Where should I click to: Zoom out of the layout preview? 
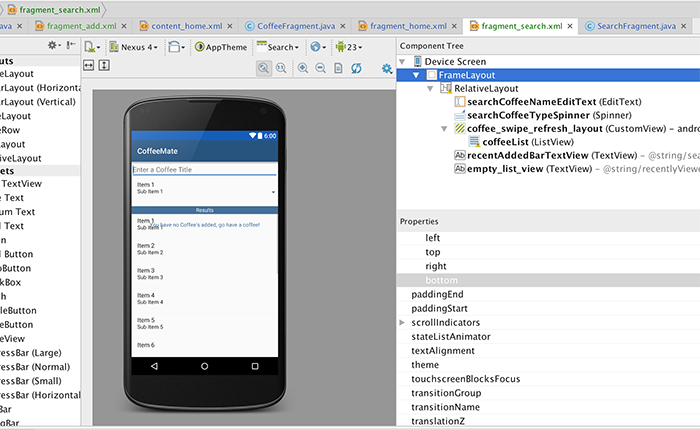coord(321,68)
